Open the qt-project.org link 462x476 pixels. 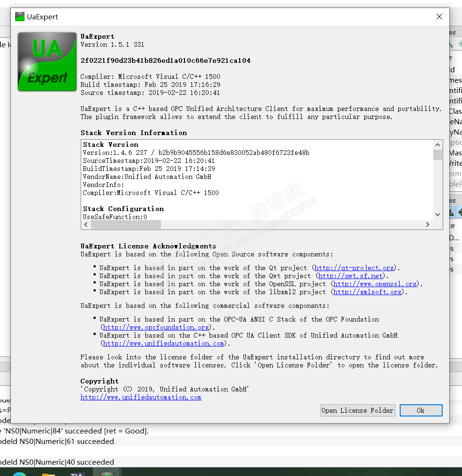pos(354,268)
